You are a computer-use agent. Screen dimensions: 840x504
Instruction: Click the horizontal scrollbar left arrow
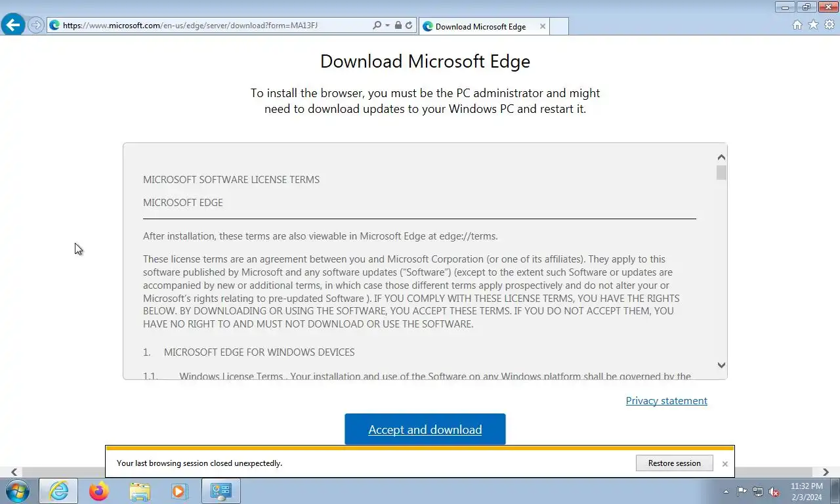[14, 472]
